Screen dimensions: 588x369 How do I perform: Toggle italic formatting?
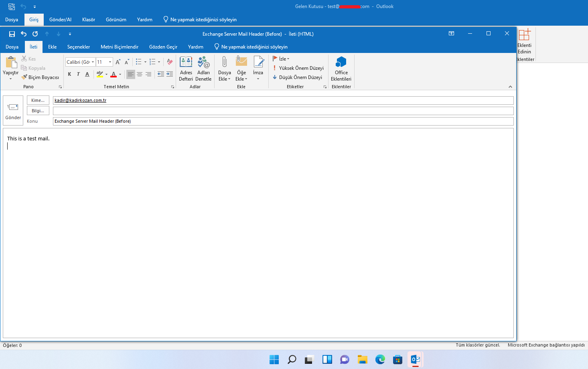[x=78, y=74]
